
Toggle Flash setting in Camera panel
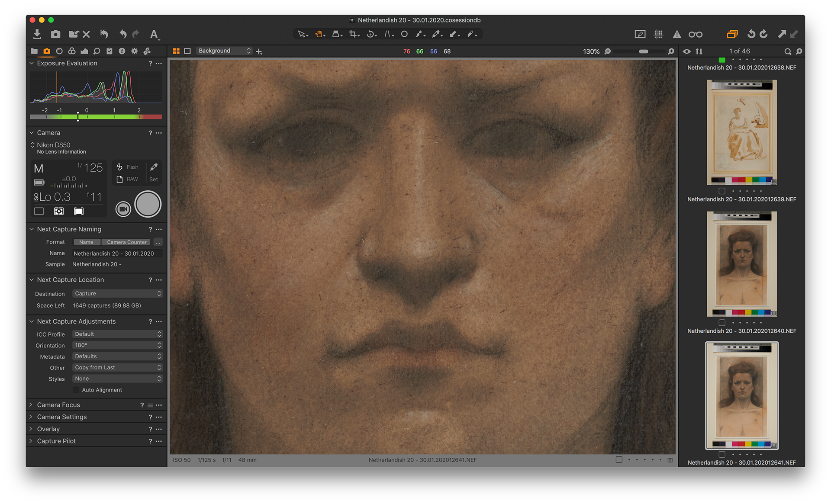click(127, 167)
